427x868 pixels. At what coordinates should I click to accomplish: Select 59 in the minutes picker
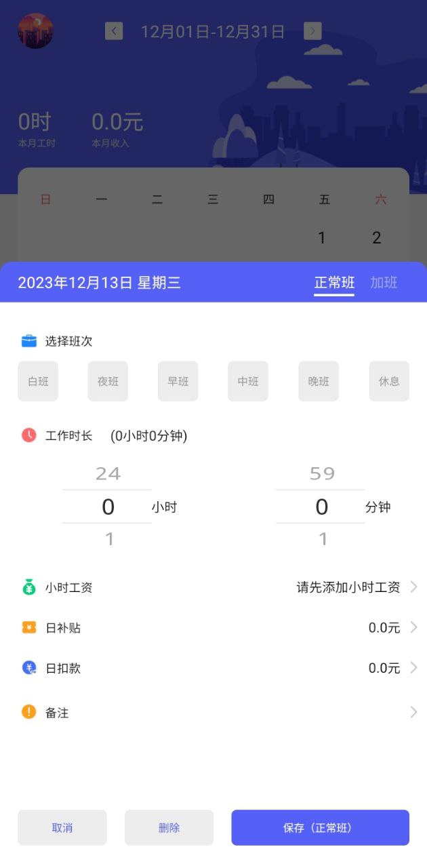322,474
